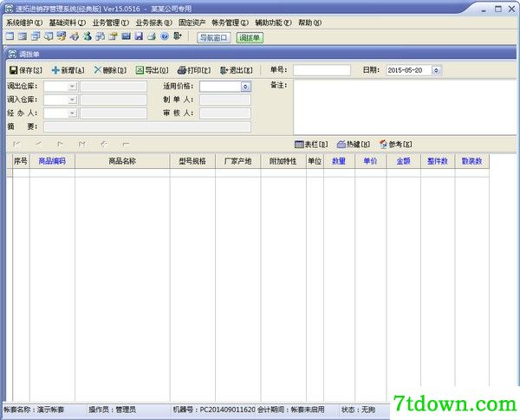Click the floppy disk icon in the main toolbar
Screen dimensions: 520x420
[139, 36]
